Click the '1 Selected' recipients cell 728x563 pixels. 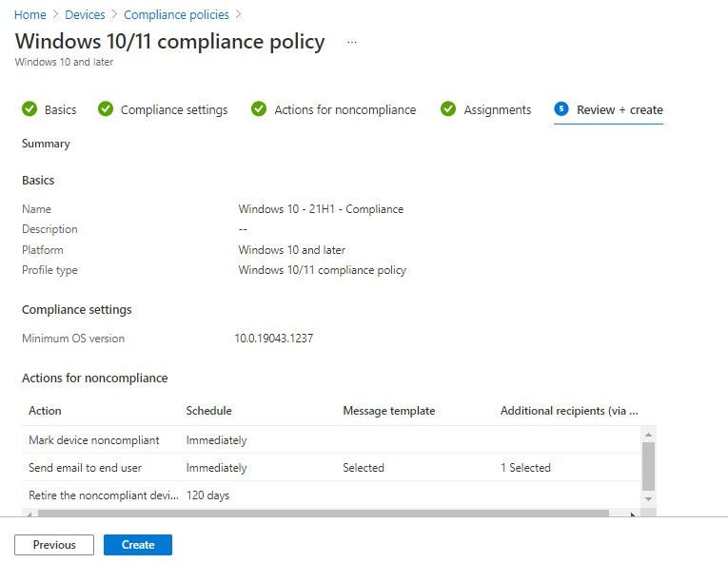tap(525, 467)
